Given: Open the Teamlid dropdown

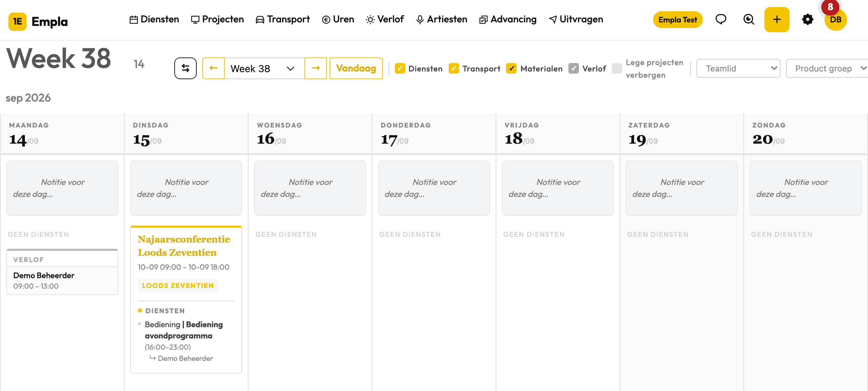Looking at the screenshot, I should click(x=738, y=68).
